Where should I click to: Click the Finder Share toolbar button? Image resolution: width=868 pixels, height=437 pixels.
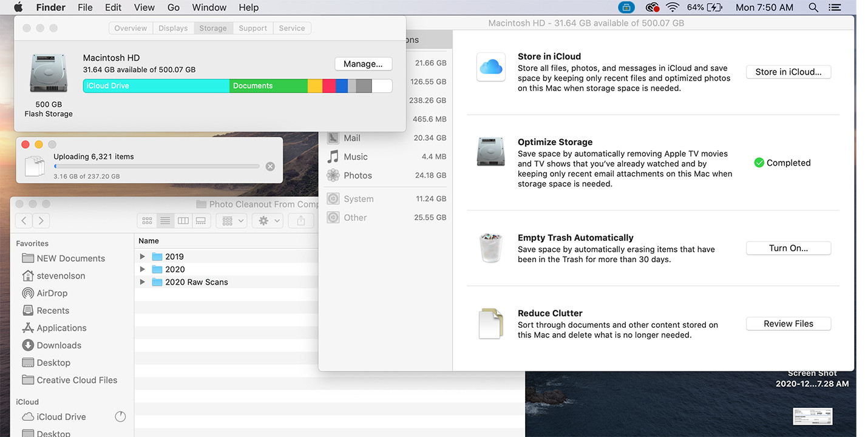tap(301, 221)
